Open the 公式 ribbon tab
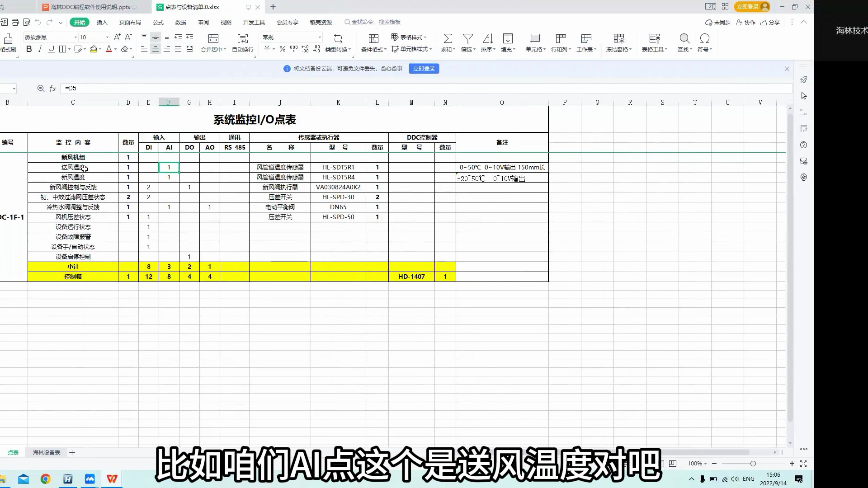The image size is (868, 488). click(x=158, y=22)
